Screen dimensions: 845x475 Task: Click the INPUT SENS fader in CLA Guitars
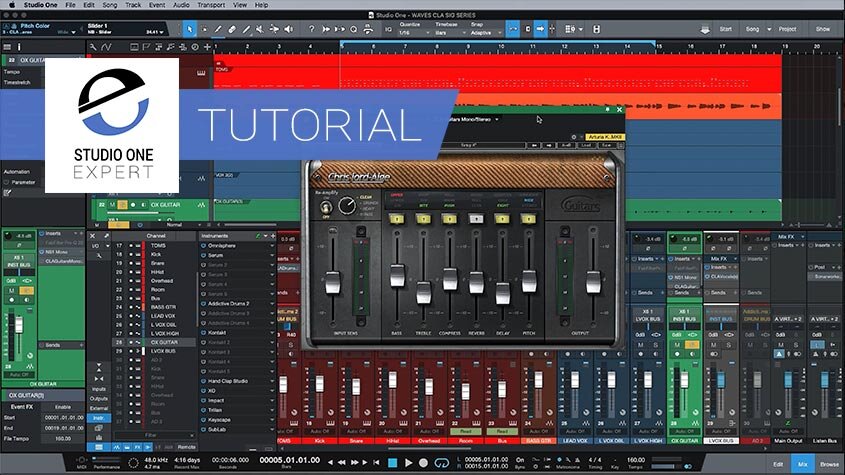pyautogui.click(x=333, y=283)
